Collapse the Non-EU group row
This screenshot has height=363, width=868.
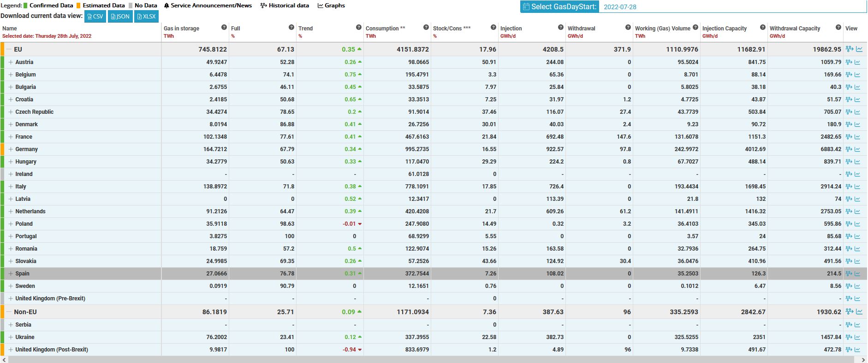(9, 312)
